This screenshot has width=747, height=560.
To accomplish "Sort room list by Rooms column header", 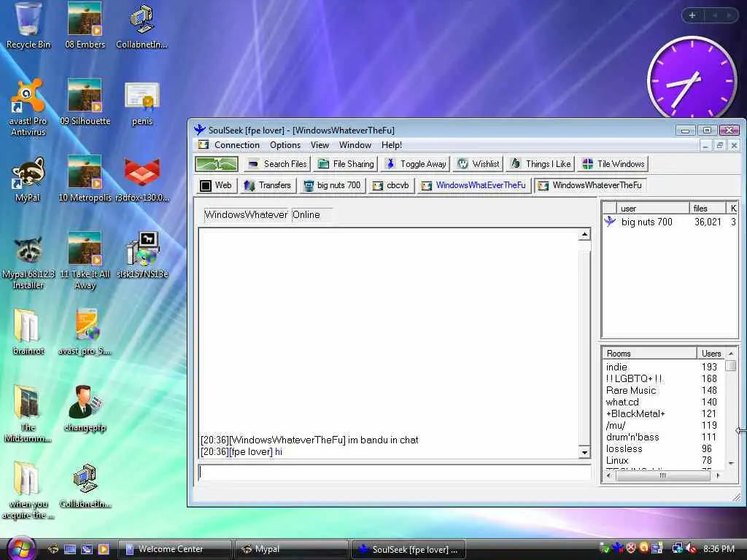I will [649, 354].
